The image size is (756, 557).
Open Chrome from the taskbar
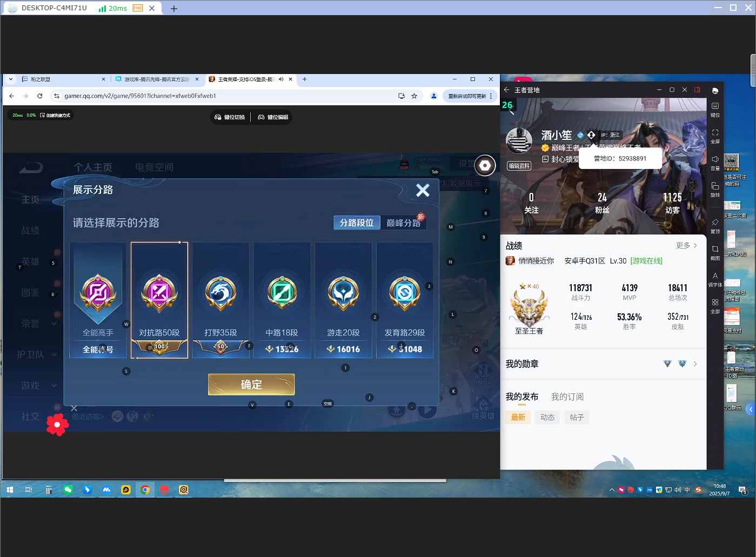pos(145,490)
